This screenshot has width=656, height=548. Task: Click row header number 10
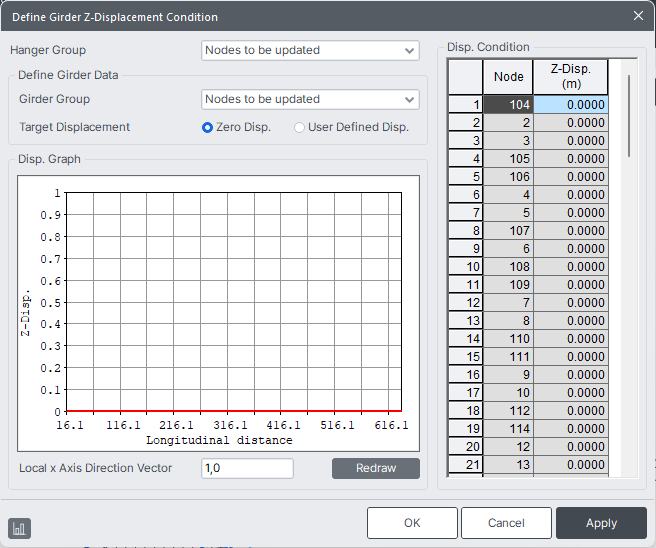[465, 266]
